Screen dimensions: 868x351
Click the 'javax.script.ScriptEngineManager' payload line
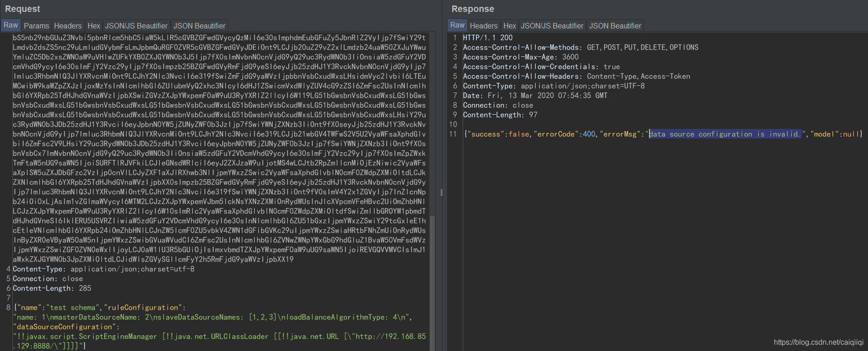point(219,336)
